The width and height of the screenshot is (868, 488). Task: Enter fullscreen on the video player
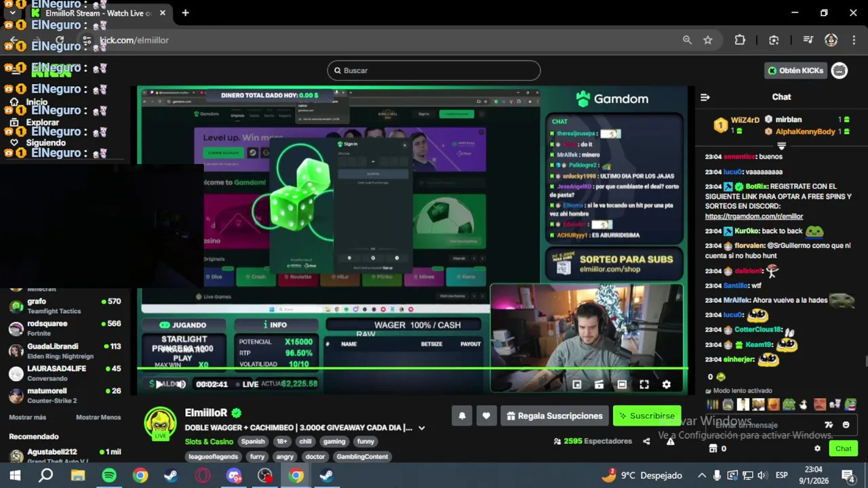pos(644,384)
